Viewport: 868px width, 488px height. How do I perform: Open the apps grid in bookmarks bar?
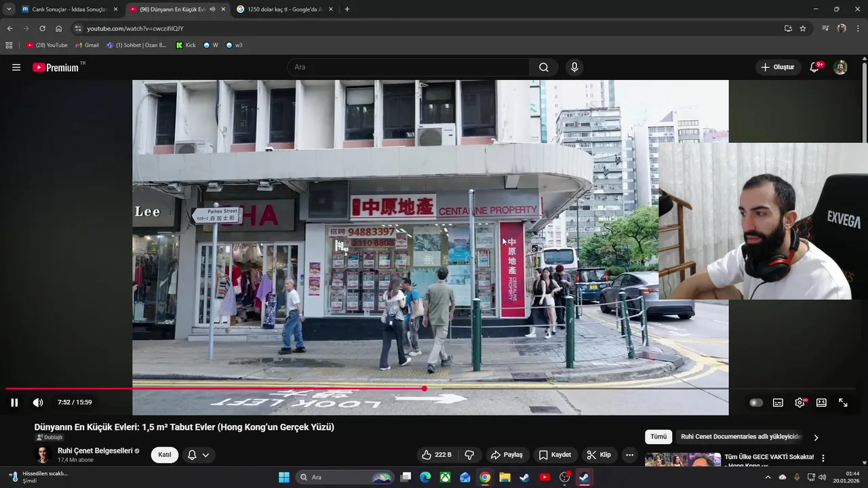coord(9,45)
